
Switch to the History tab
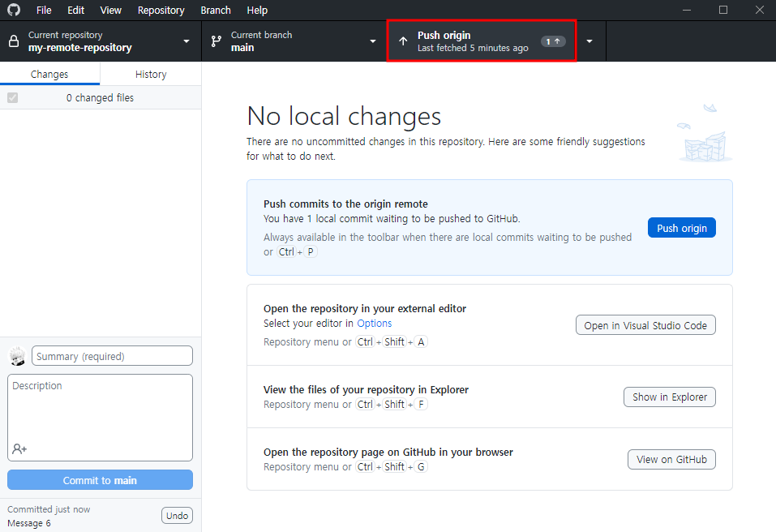(151, 75)
